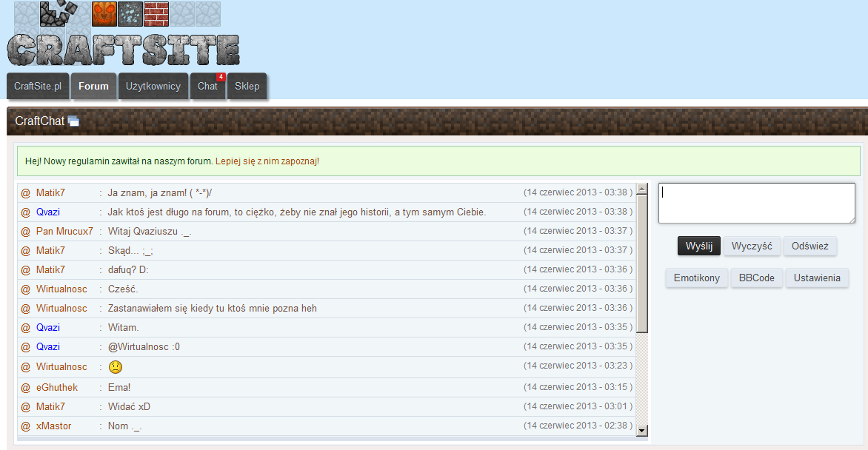Open chat Ustawienia settings
This screenshot has height=450, width=868.
pyautogui.click(x=817, y=278)
